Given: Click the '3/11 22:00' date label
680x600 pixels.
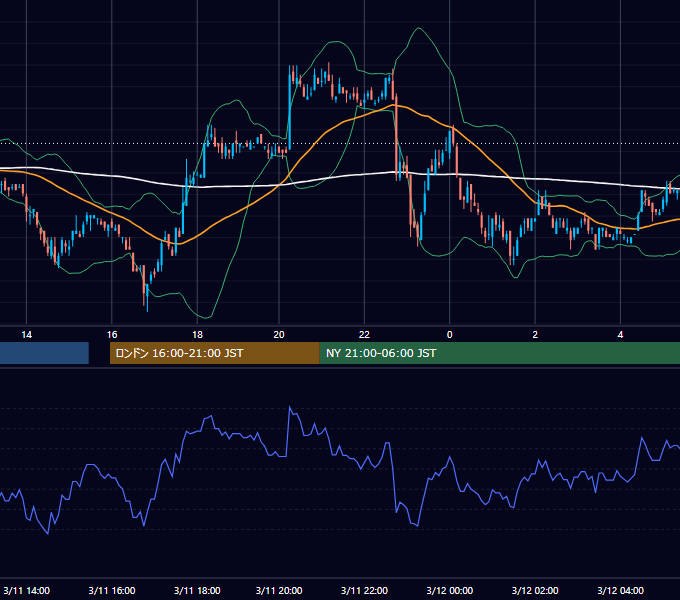Looking at the screenshot, I should [364, 590].
